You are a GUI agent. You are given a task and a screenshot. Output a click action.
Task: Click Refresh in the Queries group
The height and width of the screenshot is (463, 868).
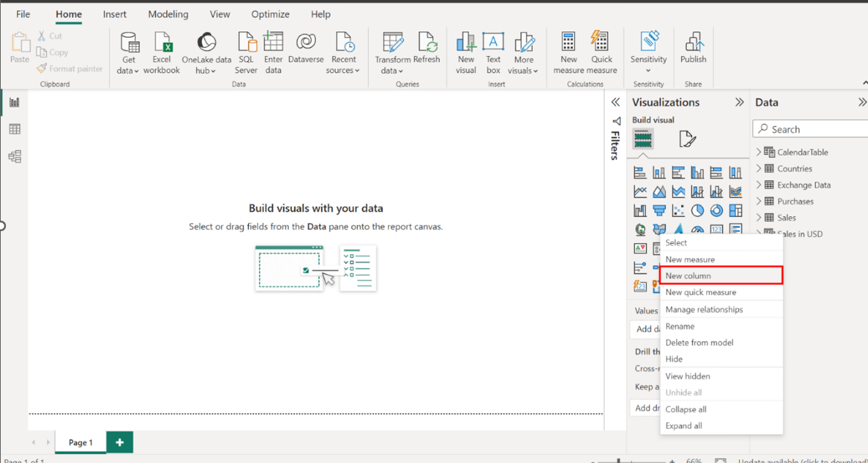427,52
